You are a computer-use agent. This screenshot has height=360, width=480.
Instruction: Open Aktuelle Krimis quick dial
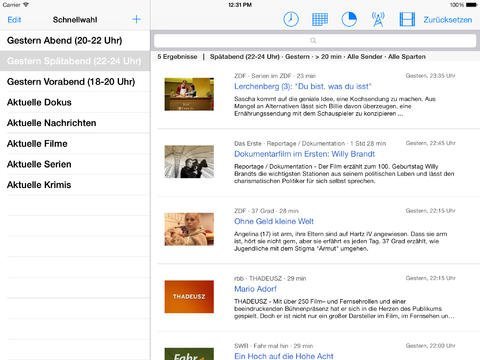click(75, 185)
